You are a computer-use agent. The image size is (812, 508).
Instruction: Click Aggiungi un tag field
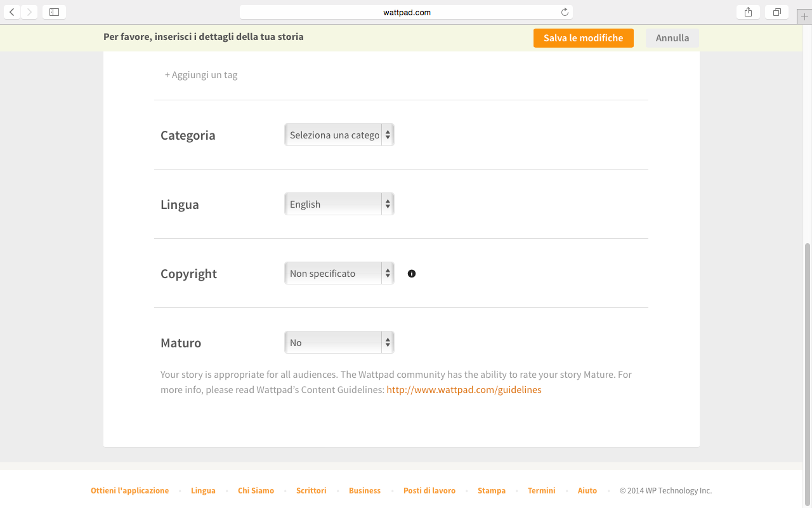point(202,75)
